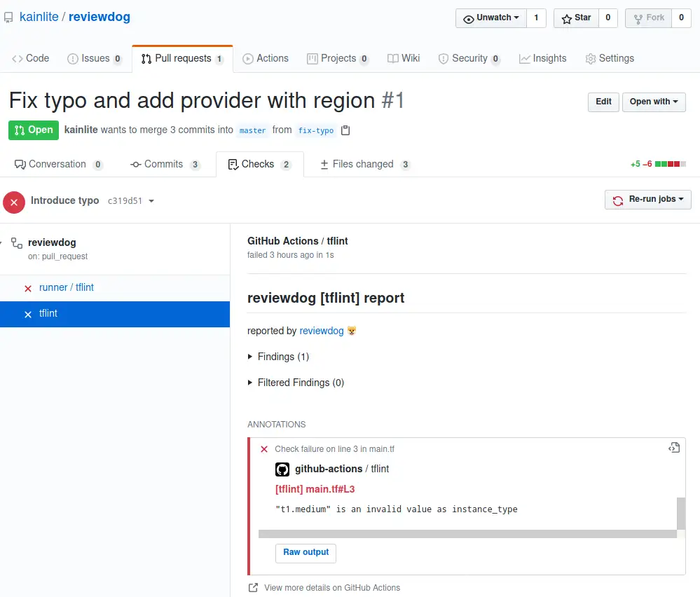Open the Security tab
This screenshot has width=700, height=597.
469,58
